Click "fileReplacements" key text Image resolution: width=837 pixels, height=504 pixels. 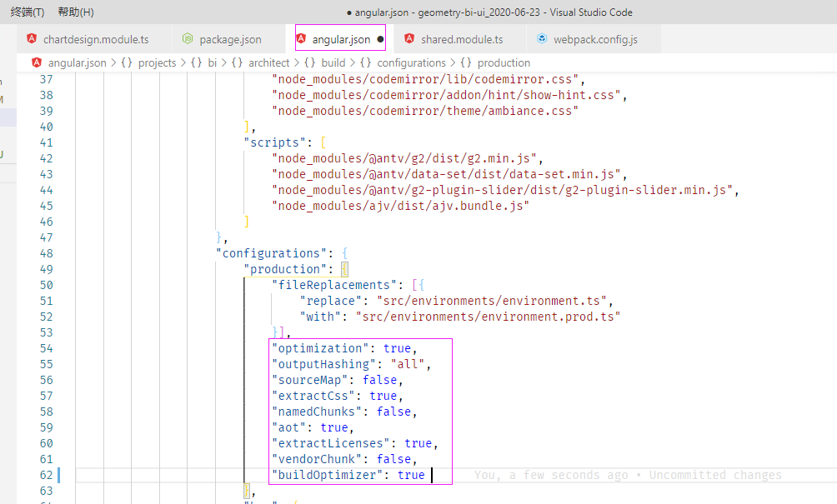(334, 285)
